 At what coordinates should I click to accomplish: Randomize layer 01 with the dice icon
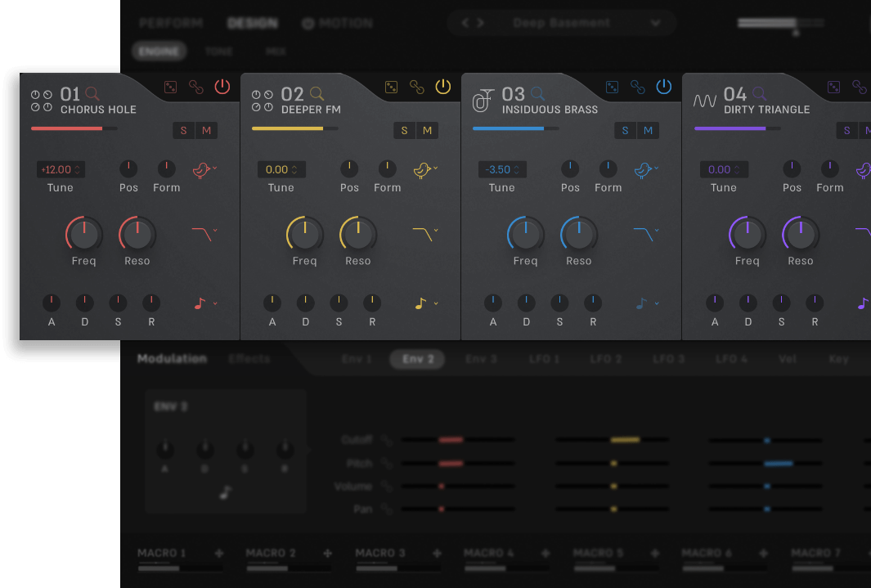pyautogui.click(x=170, y=87)
